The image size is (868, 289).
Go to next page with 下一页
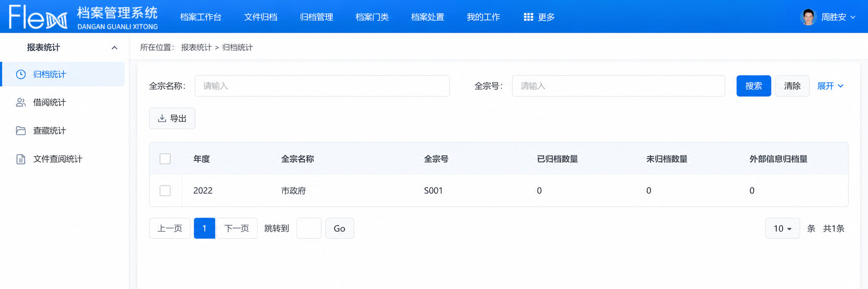tap(237, 228)
